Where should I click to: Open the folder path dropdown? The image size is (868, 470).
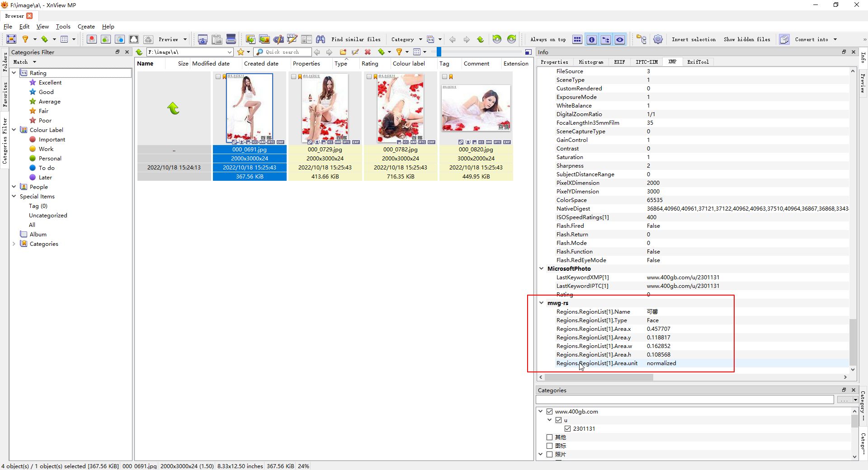pos(230,52)
